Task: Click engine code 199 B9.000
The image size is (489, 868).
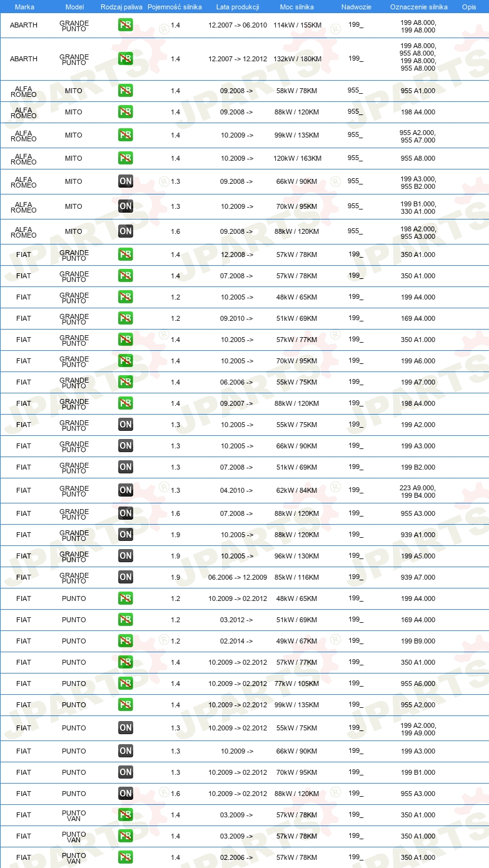Action: pyautogui.click(x=418, y=641)
